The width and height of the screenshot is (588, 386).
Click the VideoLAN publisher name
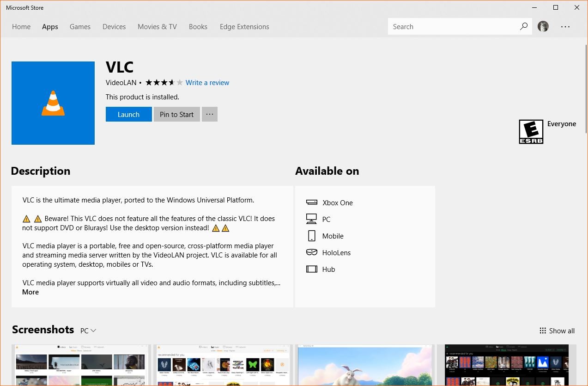121,83
